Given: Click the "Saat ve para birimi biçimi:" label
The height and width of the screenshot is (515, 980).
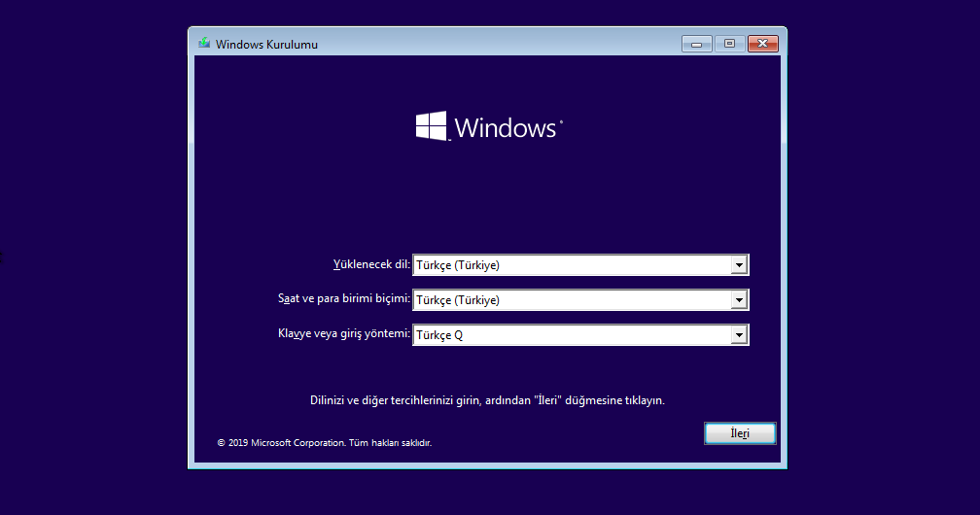Looking at the screenshot, I should [x=344, y=299].
